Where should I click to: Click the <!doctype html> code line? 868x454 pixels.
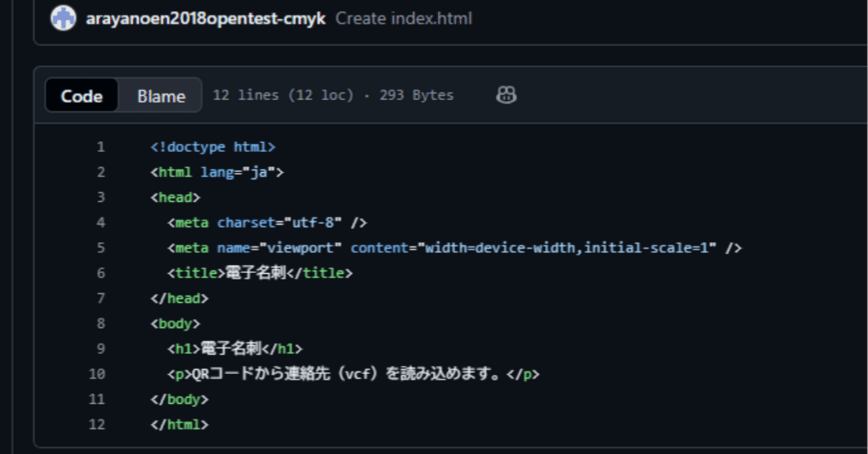tap(213, 147)
